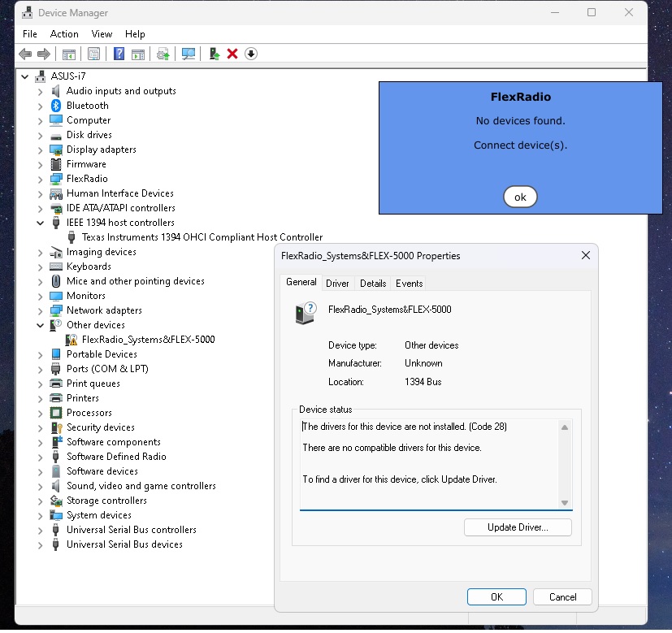The height and width of the screenshot is (633, 672).
Task: Click the Scan for hardware changes icon
Action: tap(189, 54)
